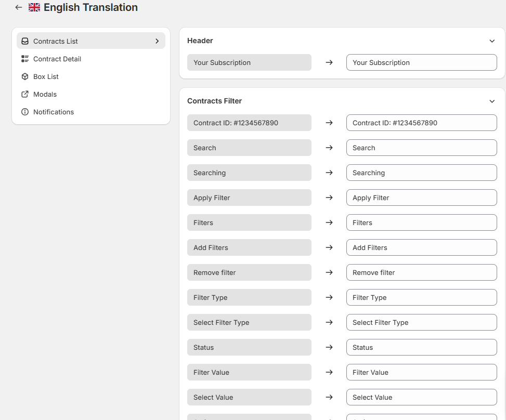Select Box List in the sidebar
This screenshot has width=506, height=420.
46,76
